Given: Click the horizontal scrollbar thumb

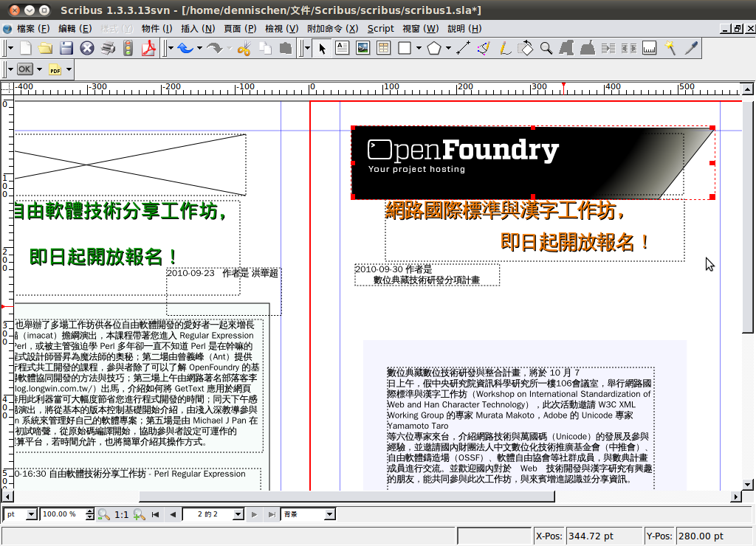Looking at the screenshot, I should [347, 497].
